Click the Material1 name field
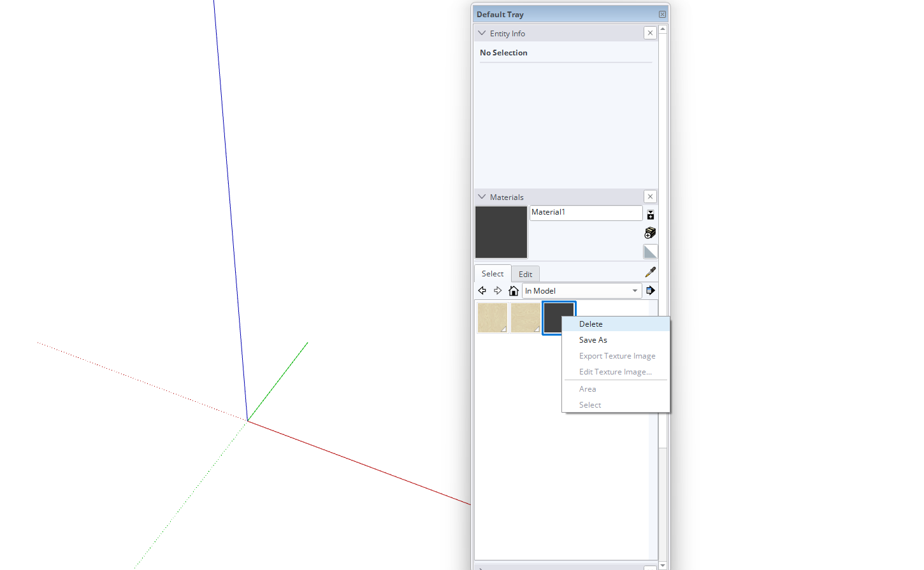 pos(586,213)
